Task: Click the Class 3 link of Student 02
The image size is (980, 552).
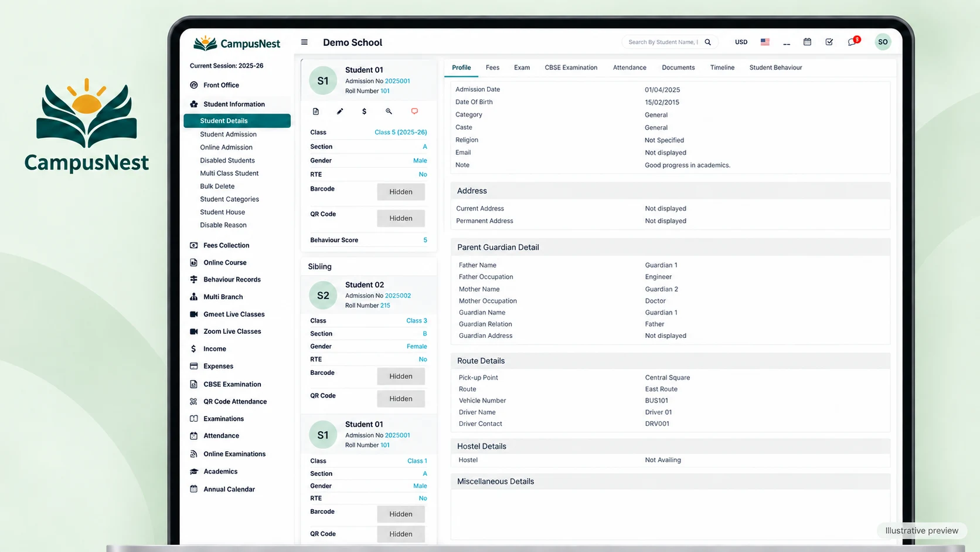Action: click(417, 321)
